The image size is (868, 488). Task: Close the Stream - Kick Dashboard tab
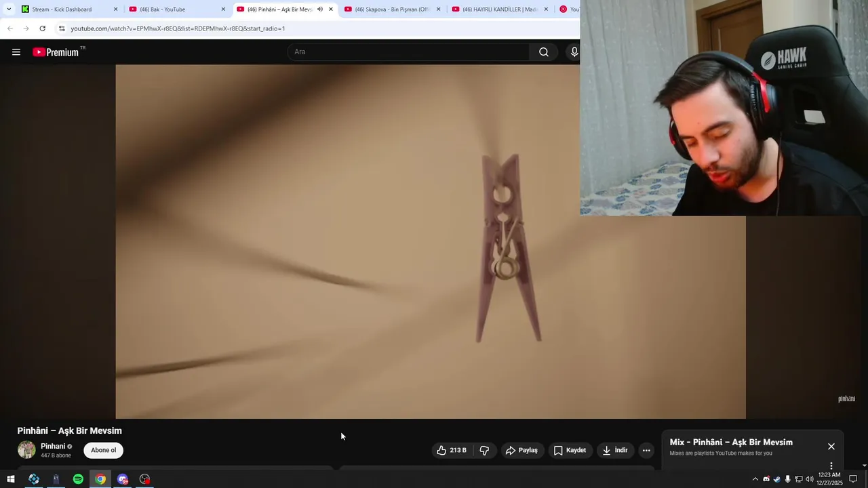[x=115, y=9]
